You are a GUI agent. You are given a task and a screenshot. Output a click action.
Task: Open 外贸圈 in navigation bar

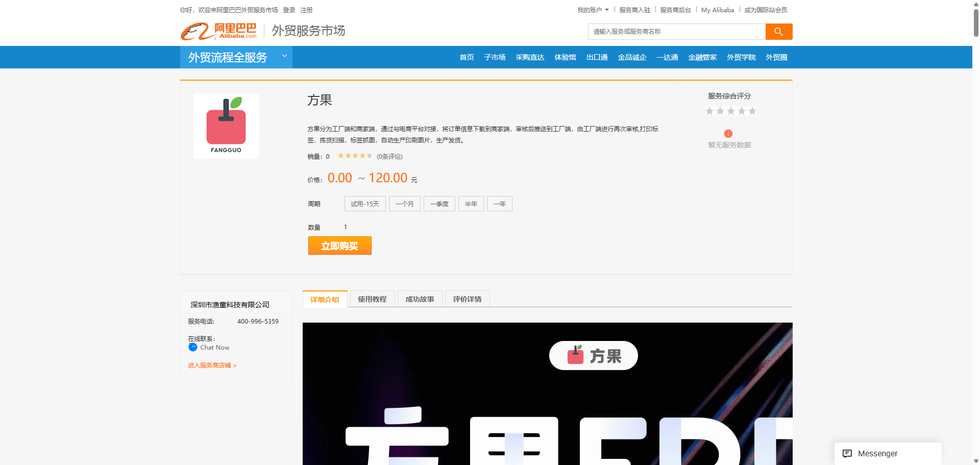click(777, 57)
